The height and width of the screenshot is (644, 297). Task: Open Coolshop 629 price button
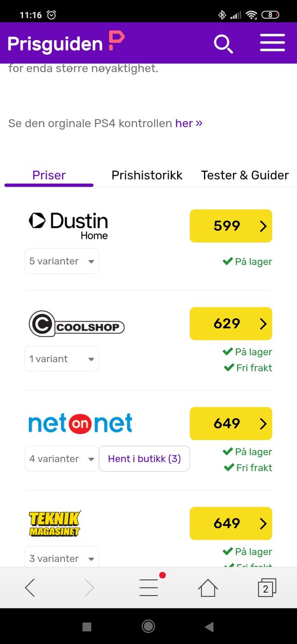click(231, 324)
